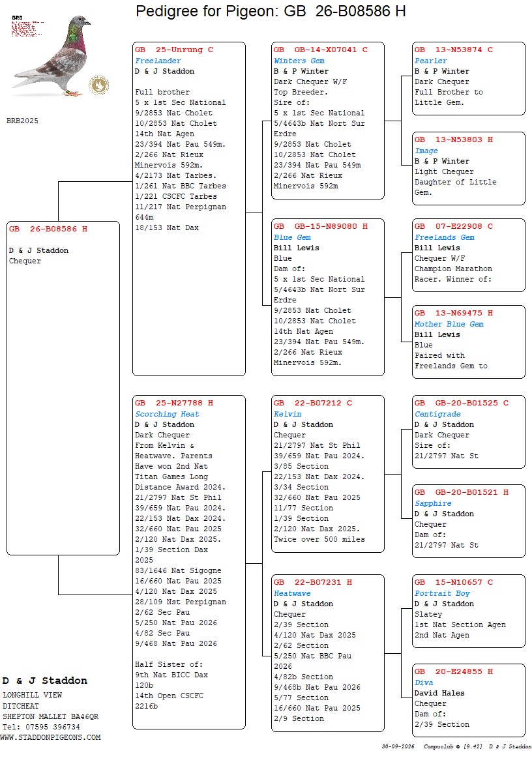Click ring number 'GB 26-B08586 H' in left box
Screen dimensions: 532x764
[x=48, y=229]
